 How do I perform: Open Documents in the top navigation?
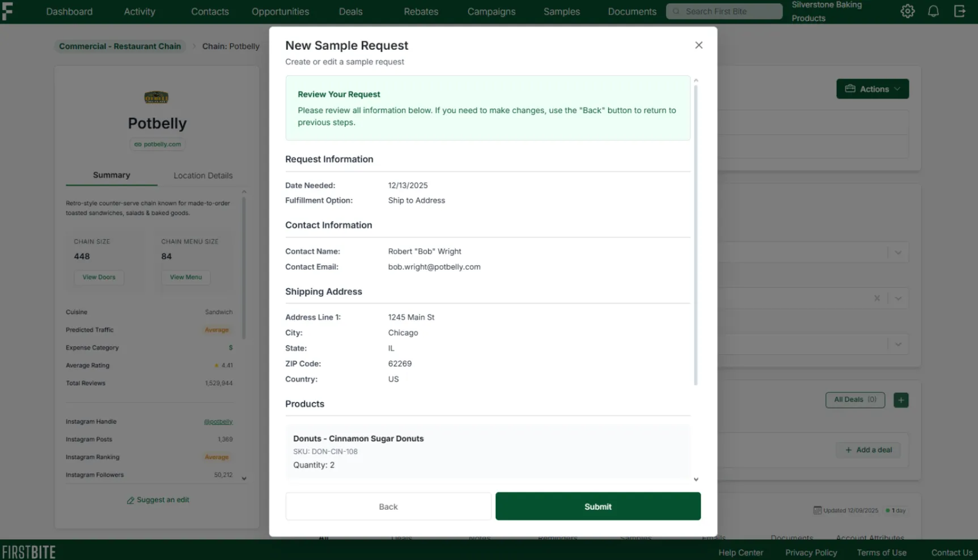pyautogui.click(x=632, y=11)
